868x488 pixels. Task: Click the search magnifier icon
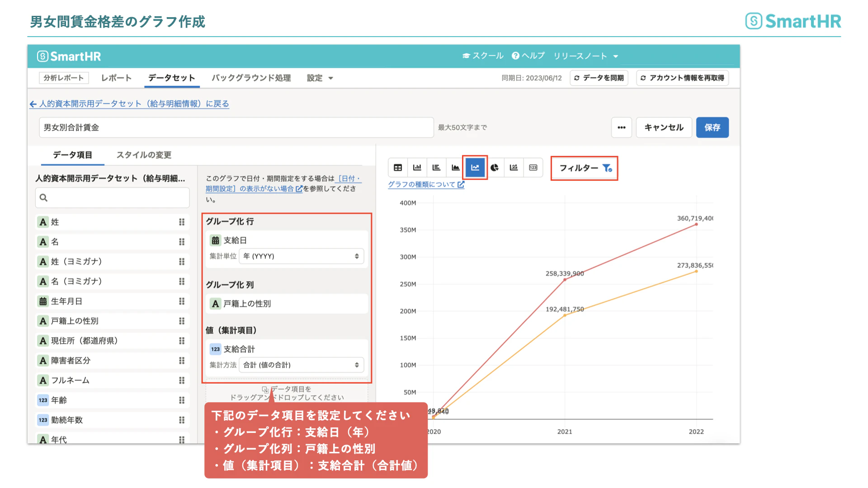[43, 197]
